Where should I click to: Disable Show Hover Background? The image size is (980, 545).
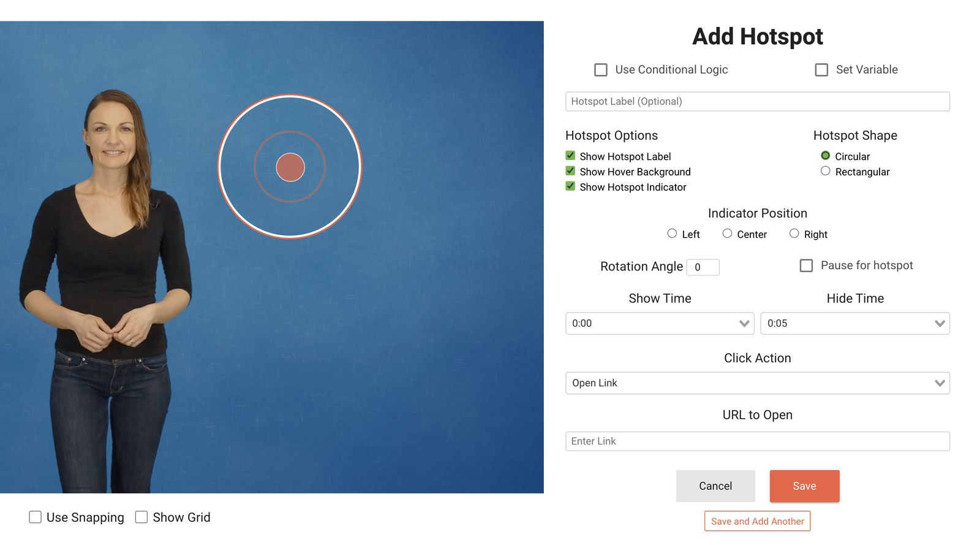coord(570,171)
